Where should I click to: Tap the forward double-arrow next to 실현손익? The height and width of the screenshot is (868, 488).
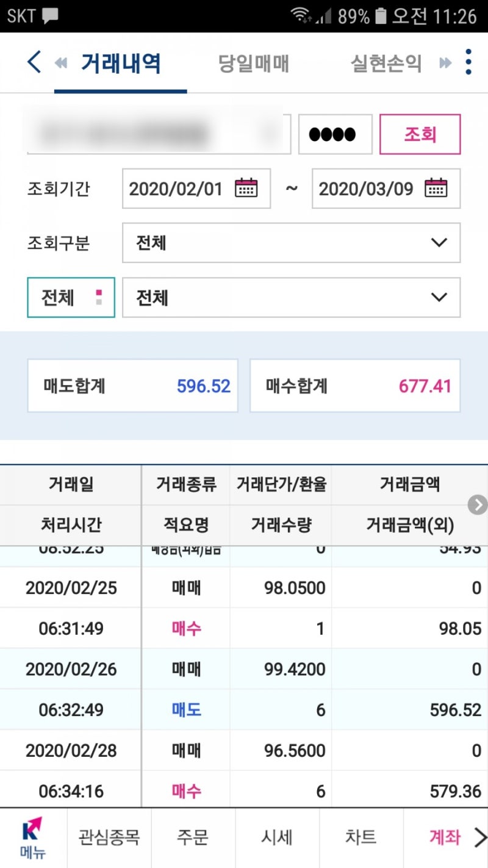[445, 62]
